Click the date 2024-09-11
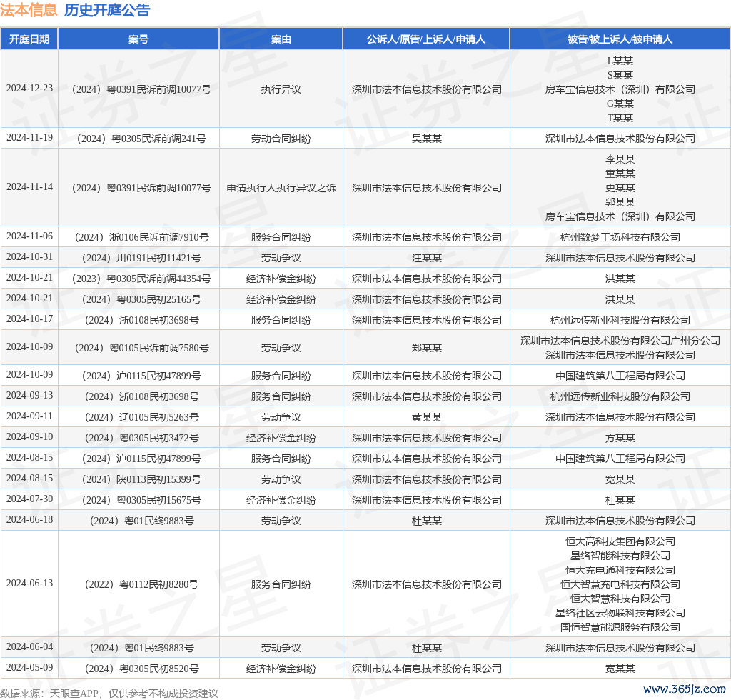Image resolution: width=731 pixels, height=700 pixels. [29, 416]
